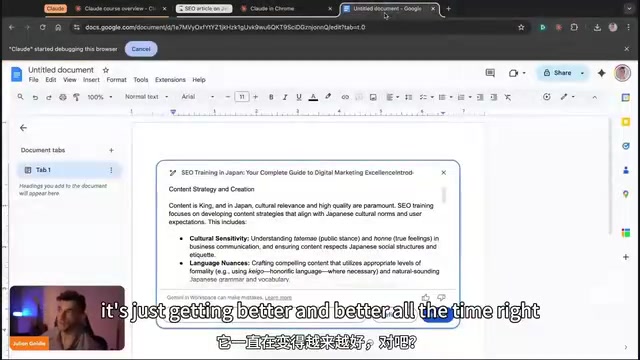Open Tab 1 options menu

[111, 170]
